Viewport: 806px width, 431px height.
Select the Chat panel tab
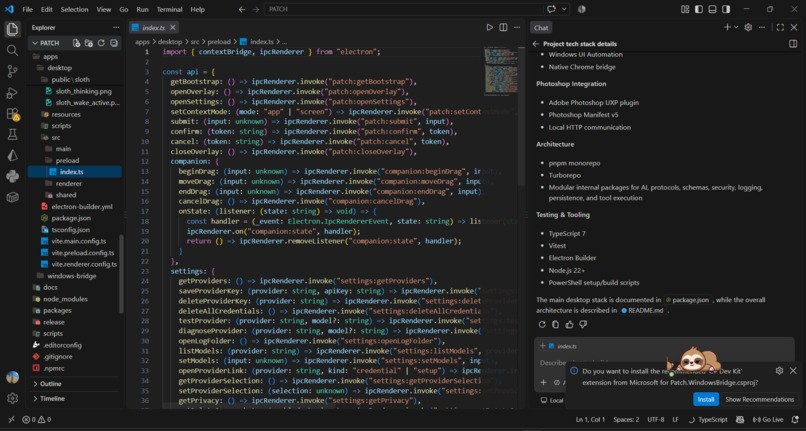[541, 28]
